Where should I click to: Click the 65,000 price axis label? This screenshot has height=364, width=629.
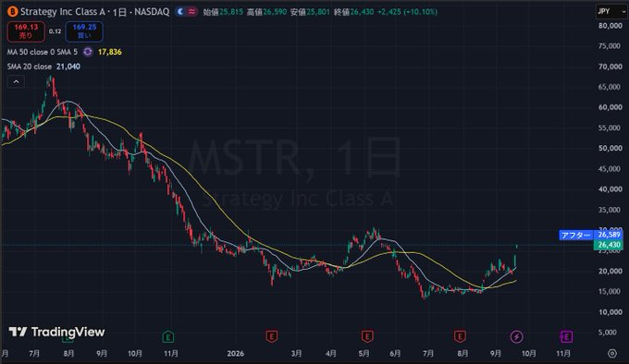coord(610,87)
